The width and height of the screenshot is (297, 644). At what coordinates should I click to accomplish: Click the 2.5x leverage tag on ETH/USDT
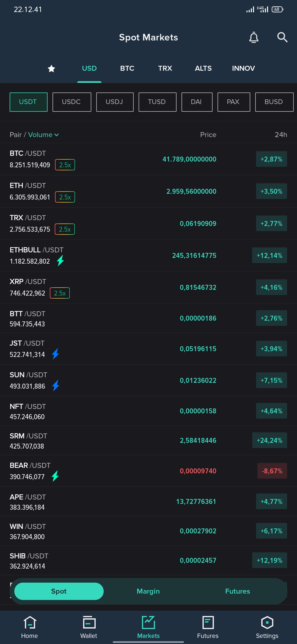[65, 197]
